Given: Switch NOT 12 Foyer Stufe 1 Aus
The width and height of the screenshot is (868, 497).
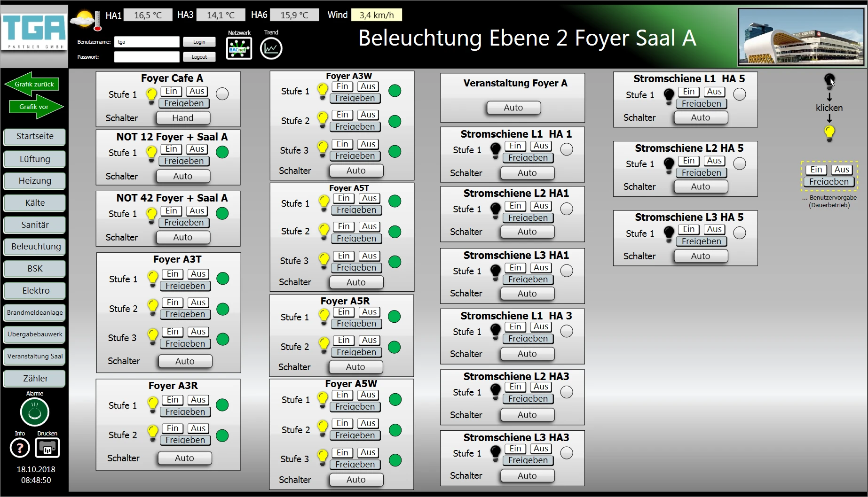Looking at the screenshot, I should coord(197,149).
